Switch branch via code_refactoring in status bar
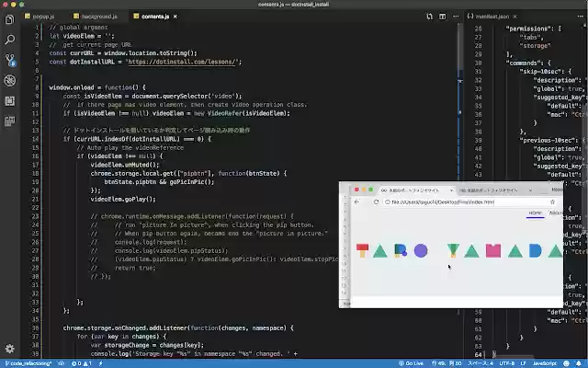 pyautogui.click(x=28, y=363)
